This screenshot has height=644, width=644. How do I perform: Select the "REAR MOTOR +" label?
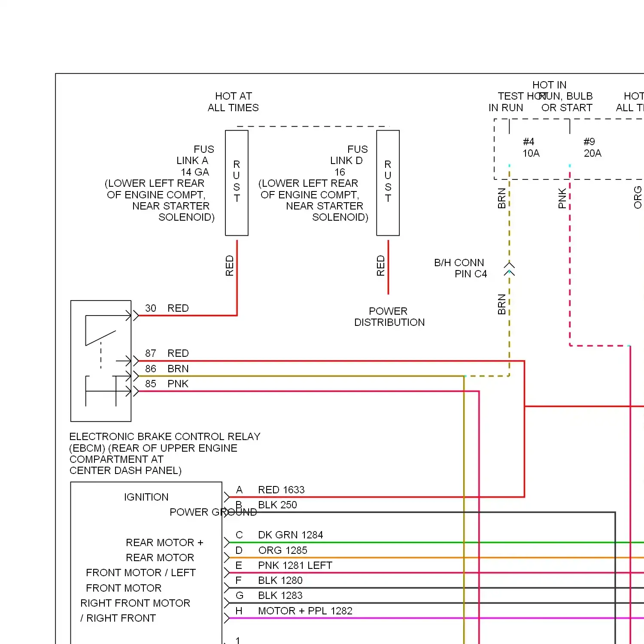coord(164,543)
